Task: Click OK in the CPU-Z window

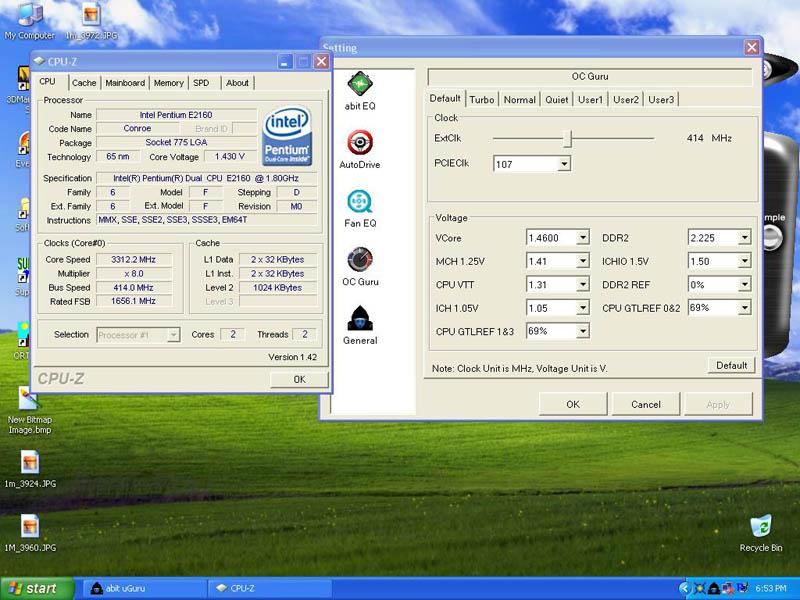Action: point(299,379)
